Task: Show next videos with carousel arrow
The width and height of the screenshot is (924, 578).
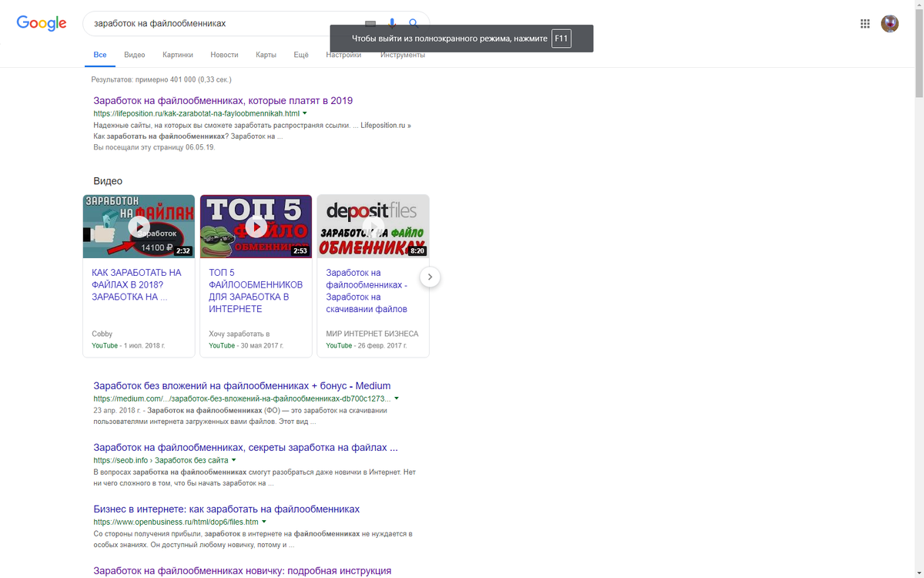Action: (430, 277)
